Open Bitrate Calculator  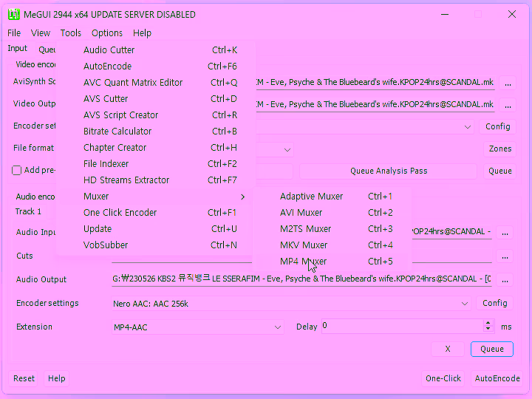tap(154, 132)
